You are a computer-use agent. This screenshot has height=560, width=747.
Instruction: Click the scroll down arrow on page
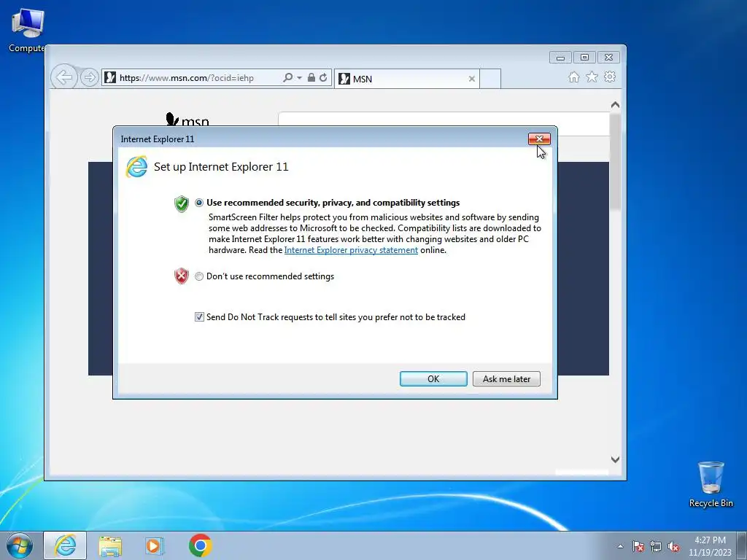tap(615, 459)
